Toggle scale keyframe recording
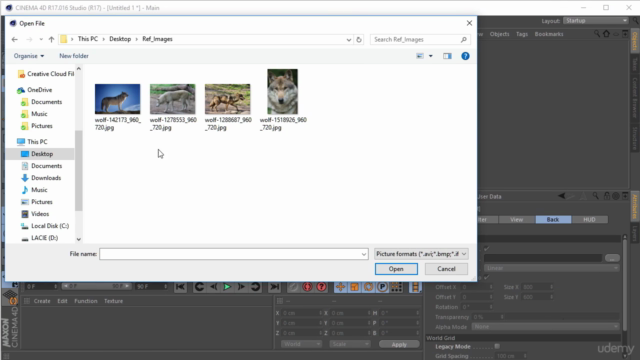640x360 pixels. click(354, 287)
